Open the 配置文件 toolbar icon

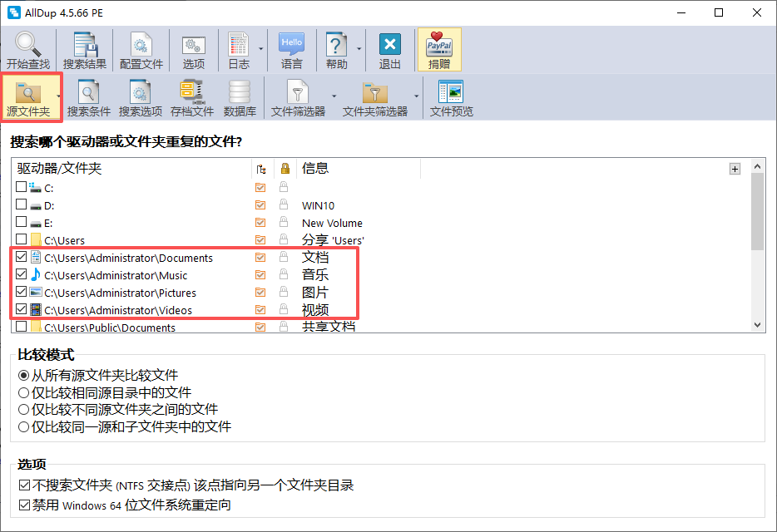[x=141, y=50]
